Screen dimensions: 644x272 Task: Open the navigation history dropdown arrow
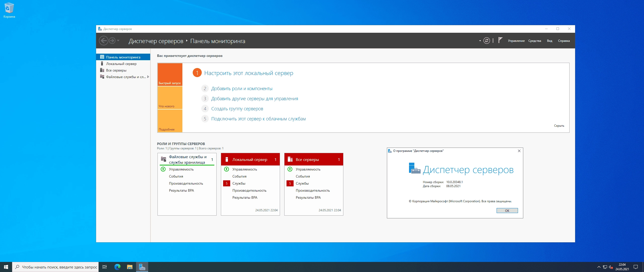(118, 41)
